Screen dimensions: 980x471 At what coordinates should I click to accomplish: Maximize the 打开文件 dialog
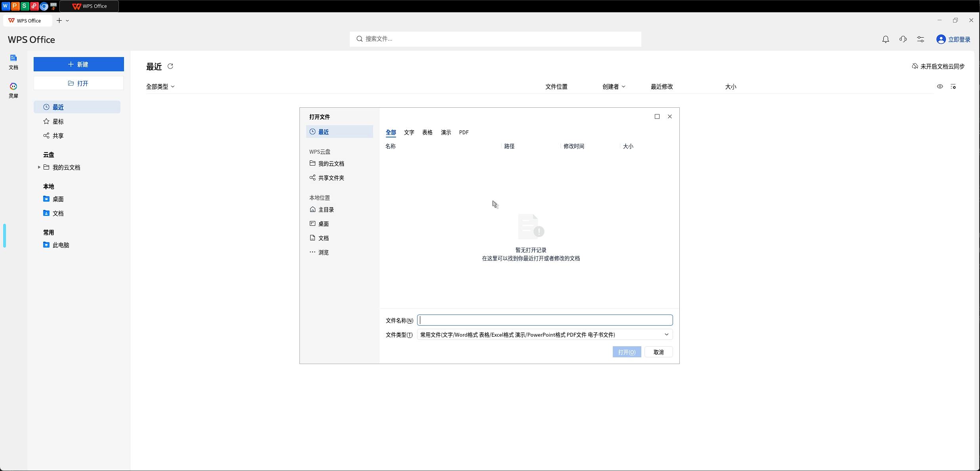coord(657,116)
